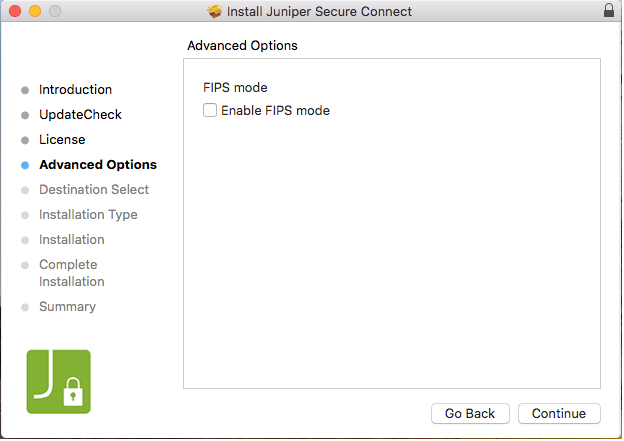Click the Complete Installation step
The image size is (624, 441).
point(71,273)
